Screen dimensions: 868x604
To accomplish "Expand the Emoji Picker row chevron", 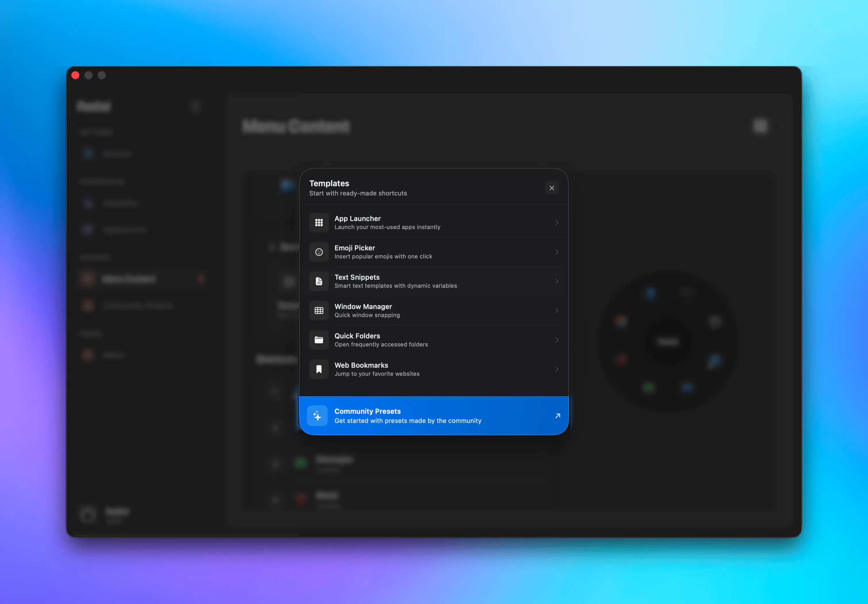I will pos(556,252).
